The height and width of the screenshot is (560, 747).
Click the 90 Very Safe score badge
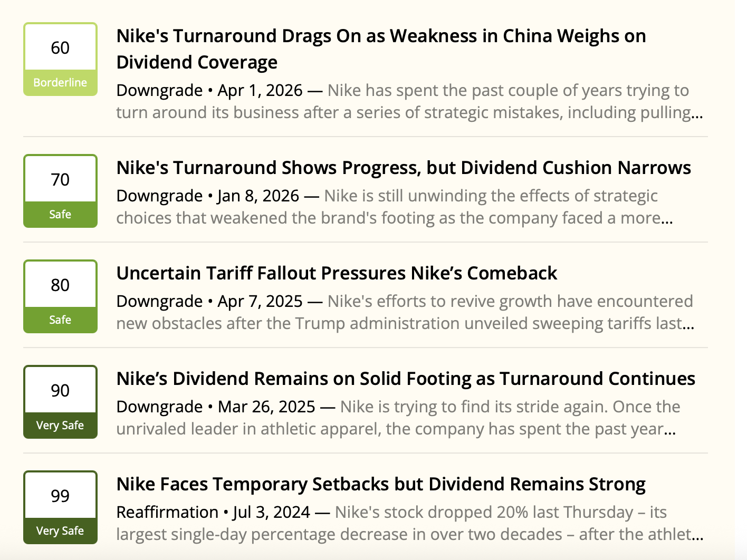(x=60, y=402)
